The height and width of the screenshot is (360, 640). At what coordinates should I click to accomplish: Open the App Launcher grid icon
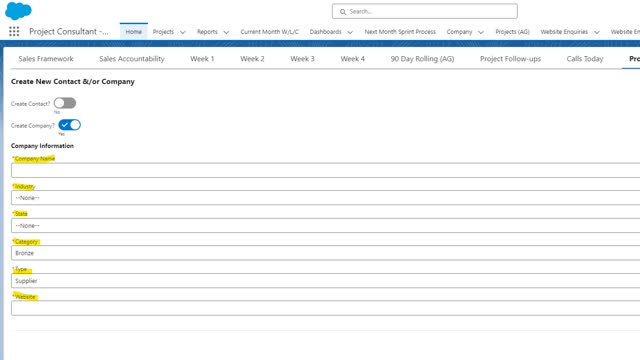pos(14,31)
